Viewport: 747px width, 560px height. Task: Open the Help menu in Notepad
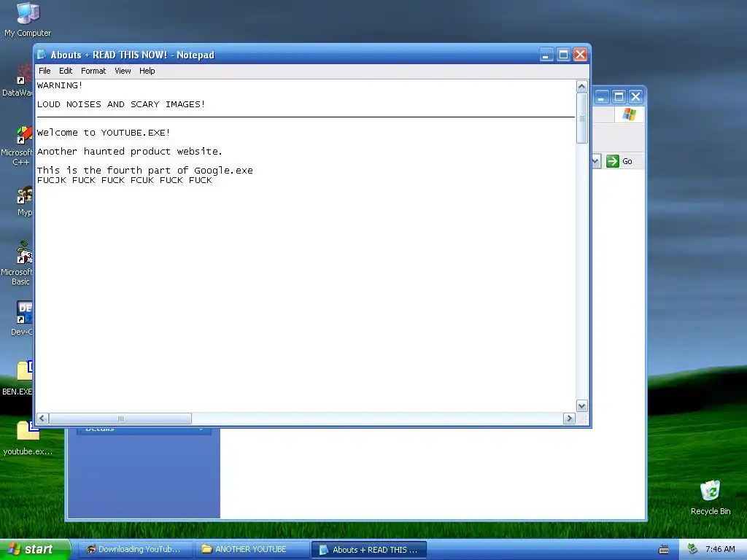147,71
